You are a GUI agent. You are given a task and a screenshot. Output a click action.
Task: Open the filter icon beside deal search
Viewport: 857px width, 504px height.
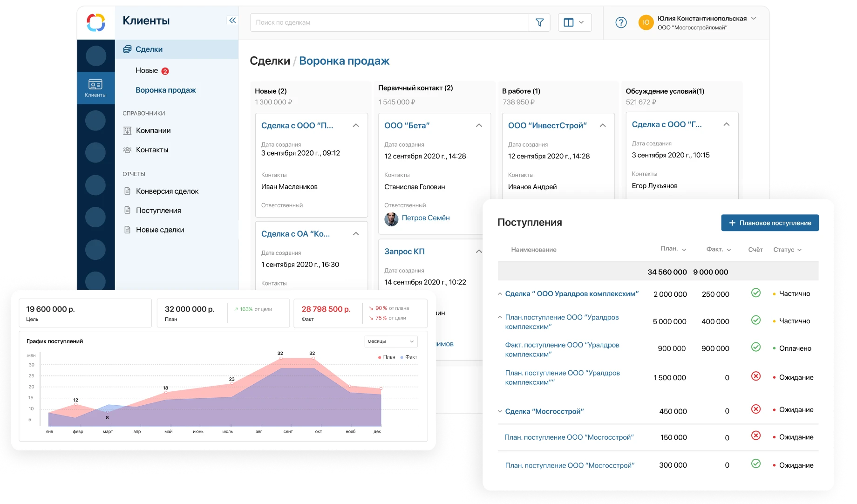click(x=539, y=22)
